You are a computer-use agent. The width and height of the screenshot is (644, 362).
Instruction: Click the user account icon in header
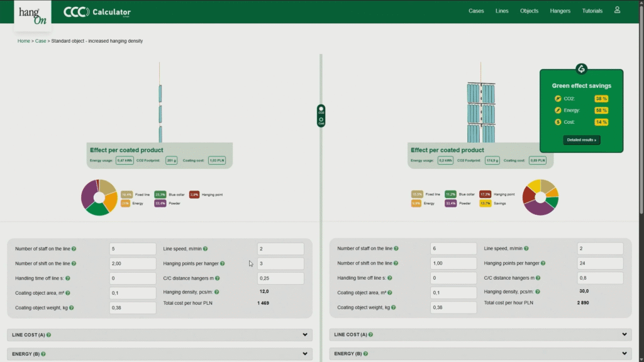coord(617,10)
